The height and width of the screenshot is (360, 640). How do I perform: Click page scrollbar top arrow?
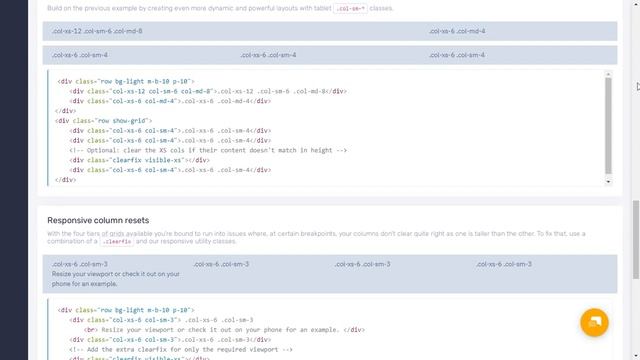point(636,3)
